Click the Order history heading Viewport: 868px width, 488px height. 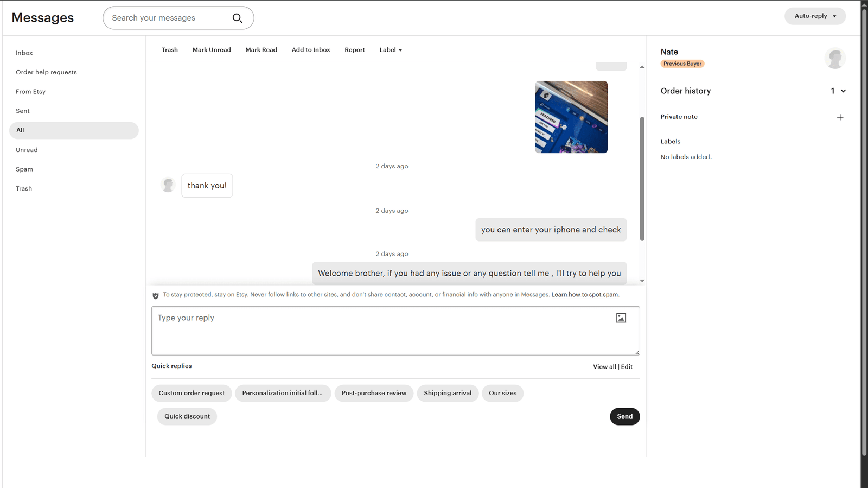686,91
